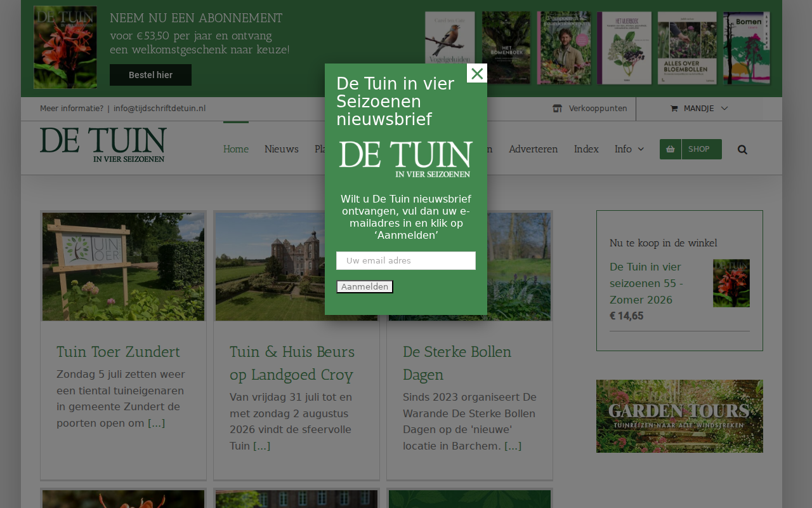This screenshot has height=508, width=812.
Task: Click the read-more [...] in De Sterke Bollen Dagen
Action: (x=513, y=446)
